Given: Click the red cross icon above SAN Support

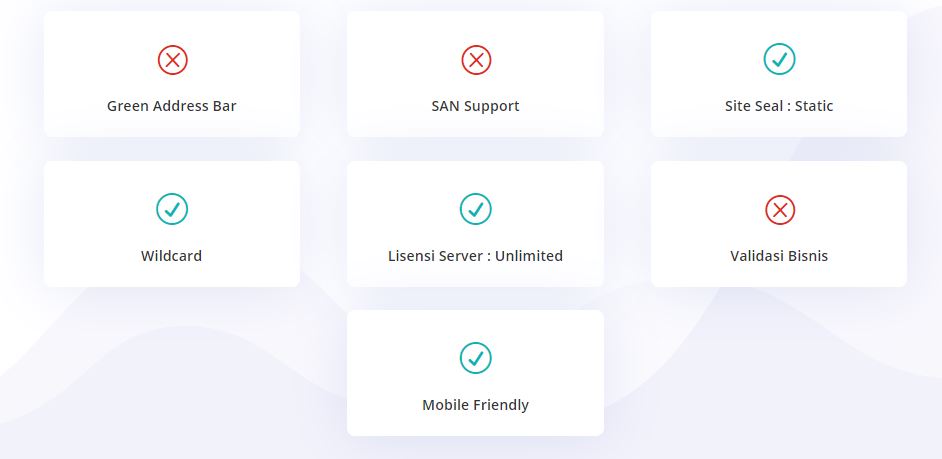Looking at the screenshot, I should tap(476, 60).
